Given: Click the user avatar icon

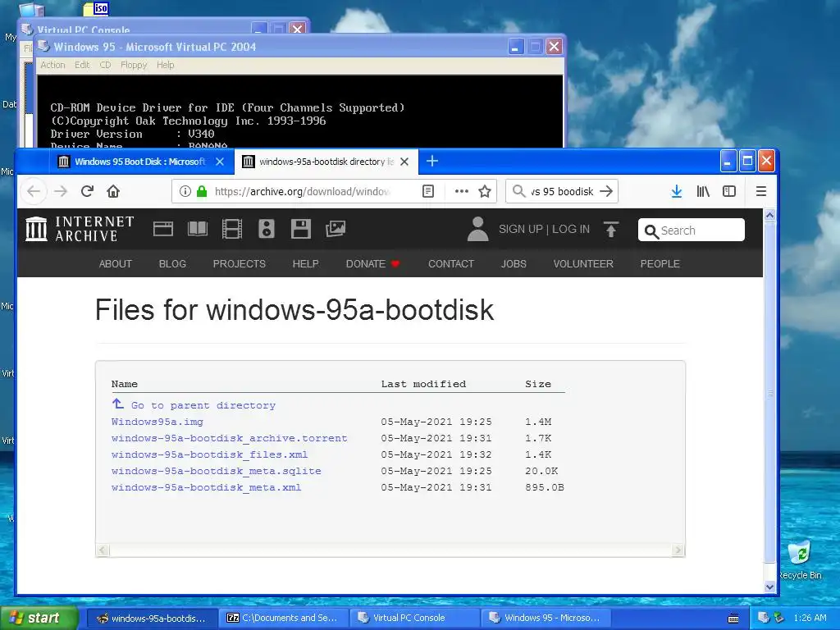Looking at the screenshot, I should (x=478, y=229).
